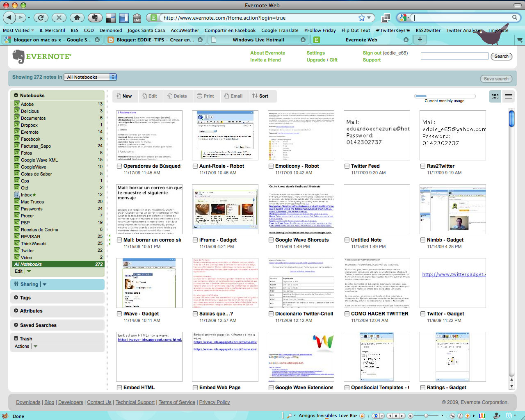Open the notebooks Edit dropdown arrow

click(29, 271)
